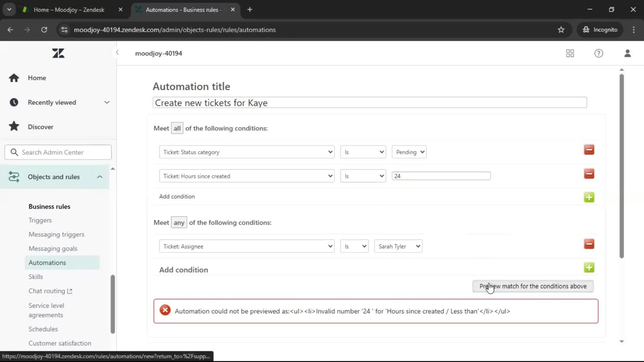The height and width of the screenshot is (362, 644).
Task: Open Zendesk products grid icon
Action: point(570,53)
